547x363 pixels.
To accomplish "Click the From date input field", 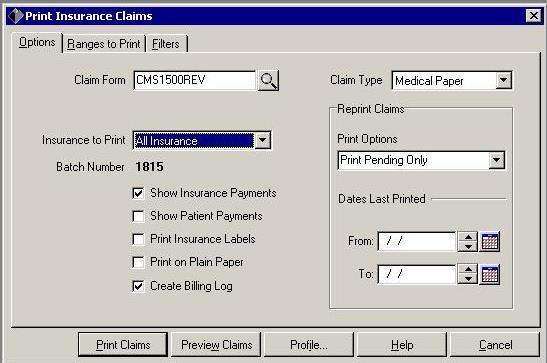I will click(417, 241).
